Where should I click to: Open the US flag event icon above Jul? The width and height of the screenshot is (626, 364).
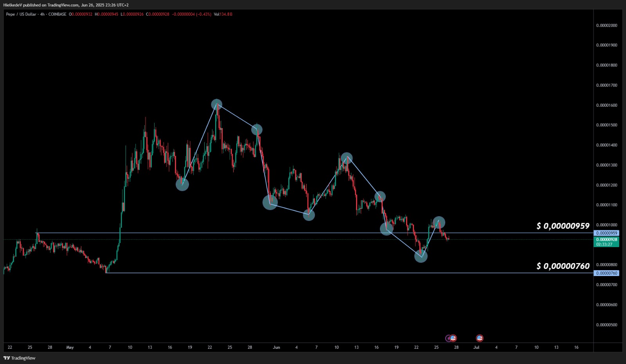click(480, 338)
